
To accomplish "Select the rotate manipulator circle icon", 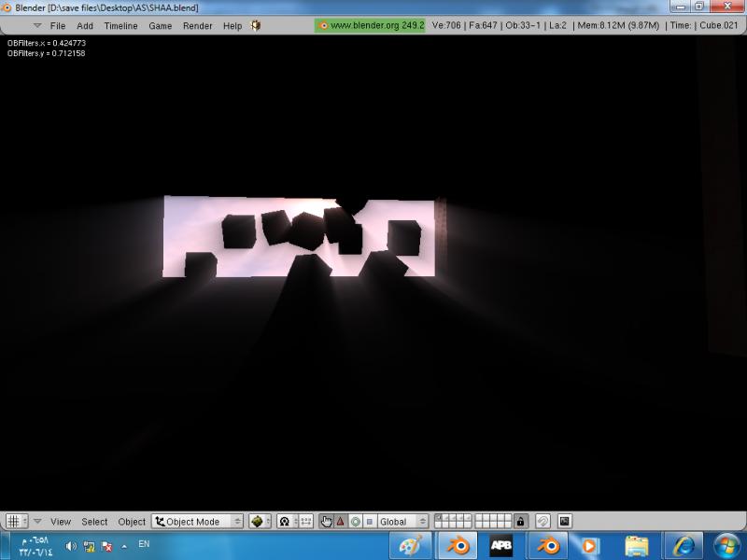I will click(356, 522).
